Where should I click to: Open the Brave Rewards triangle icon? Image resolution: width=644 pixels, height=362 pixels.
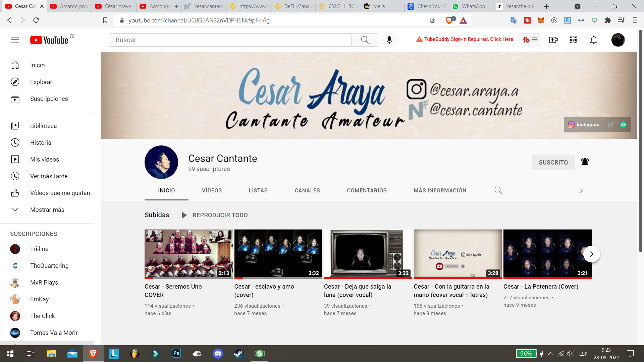(x=463, y=20)
